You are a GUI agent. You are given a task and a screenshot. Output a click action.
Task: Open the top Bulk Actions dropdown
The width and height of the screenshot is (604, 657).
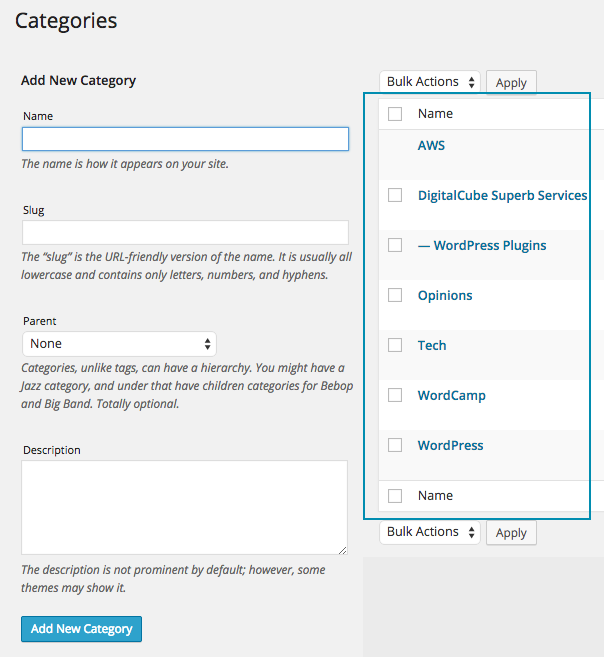tap(430, 82)
